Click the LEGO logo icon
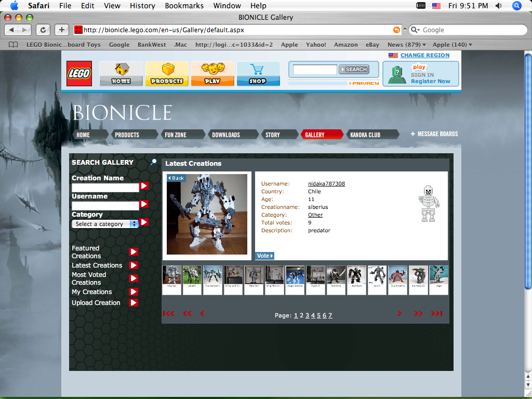The height and width of the screenshot is (399, 532). click(x=79, y=74)
